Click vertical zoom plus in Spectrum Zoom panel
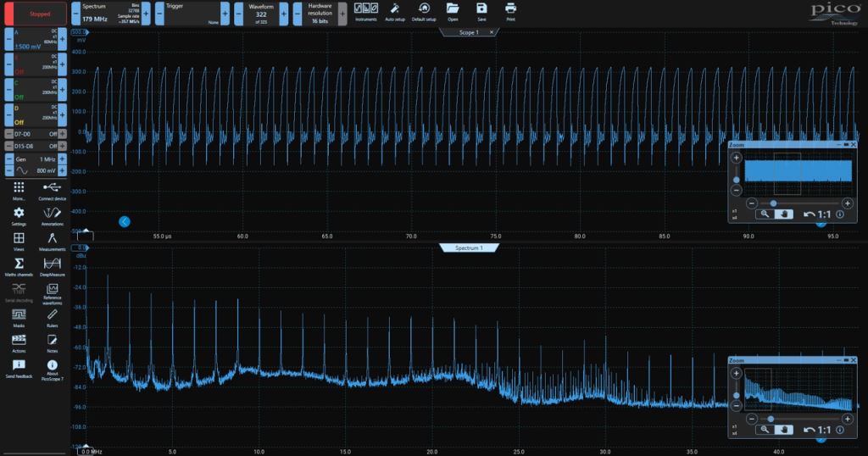Viewport: 868px width, 456px height. coord(737,374)
